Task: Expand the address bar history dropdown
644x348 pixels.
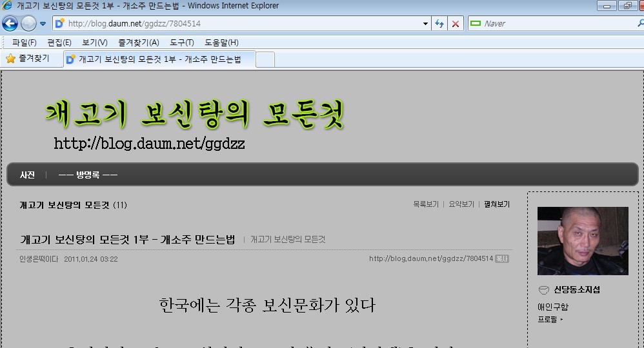Action: point(425,24)
